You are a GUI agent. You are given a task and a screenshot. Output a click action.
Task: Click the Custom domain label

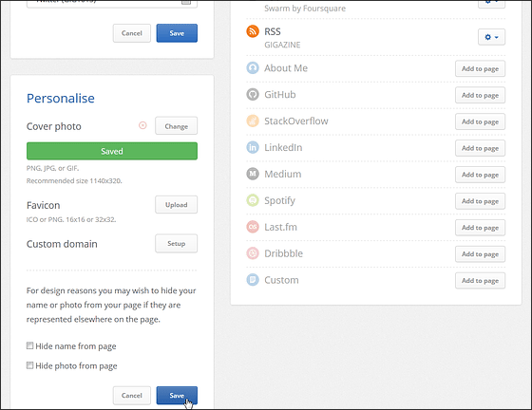coord(62,244)
